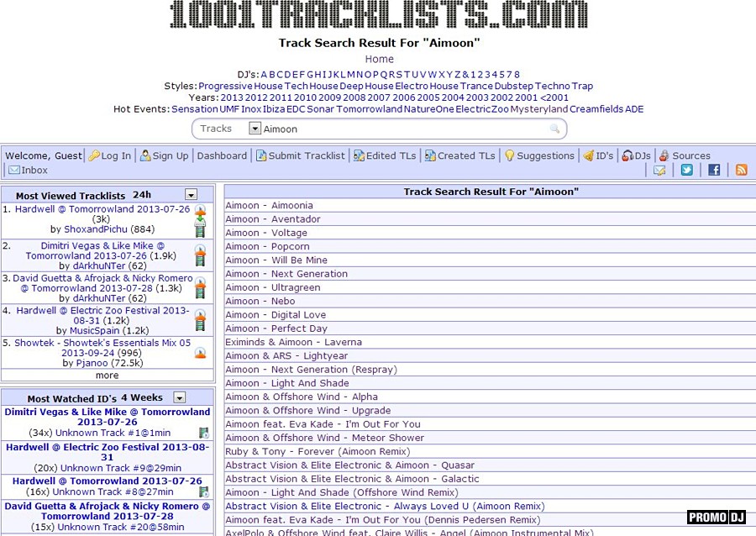The width and height of the screenshot is (756, 536).
Task: Open user ShoxandPichu profile link
Action: (96, 229)
